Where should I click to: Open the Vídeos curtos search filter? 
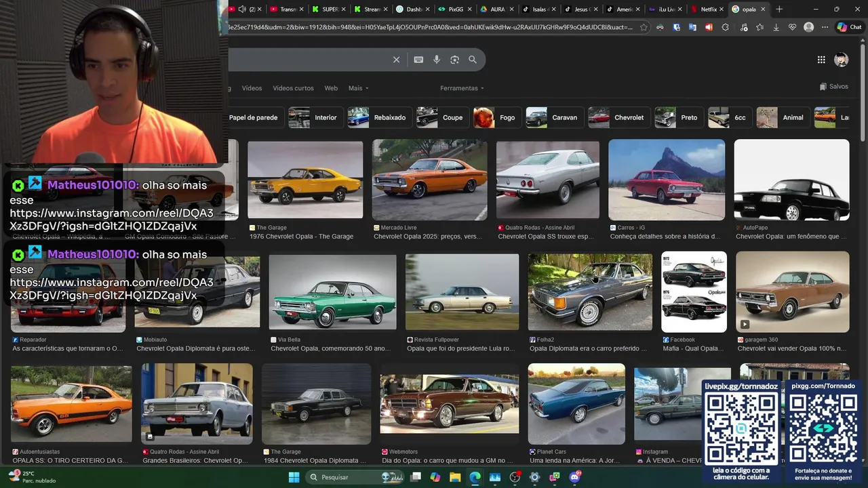(x=293, y=88)
